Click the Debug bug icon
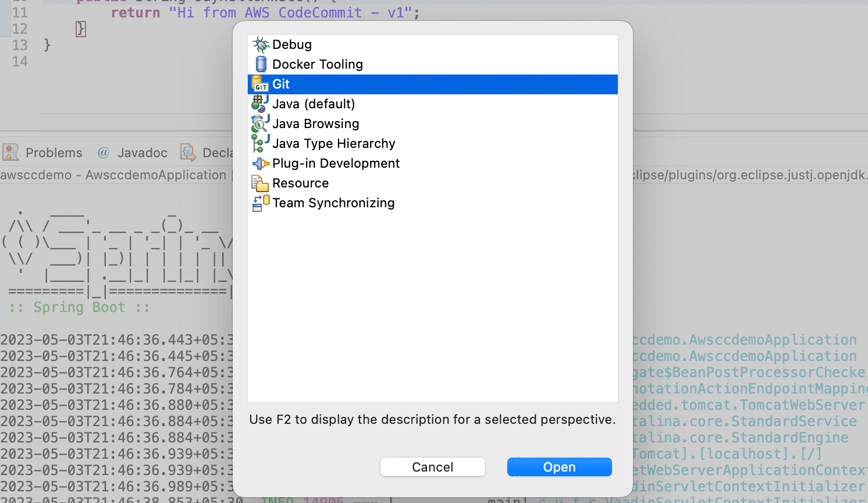This screenshot has width=868, height=503. click(x=261, y=45)
